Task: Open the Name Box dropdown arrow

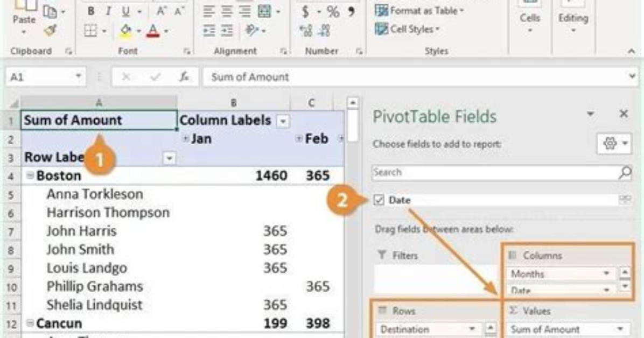Action: [78, 76]
